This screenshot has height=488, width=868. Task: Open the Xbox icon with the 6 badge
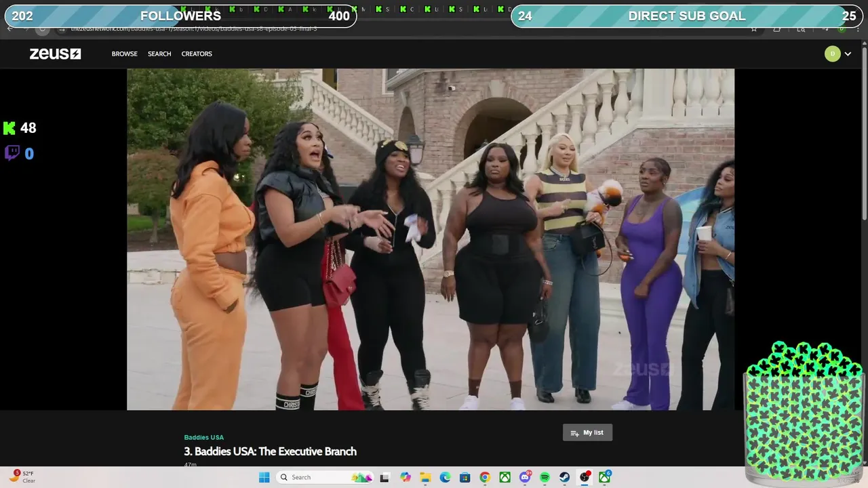click(604, 477)
